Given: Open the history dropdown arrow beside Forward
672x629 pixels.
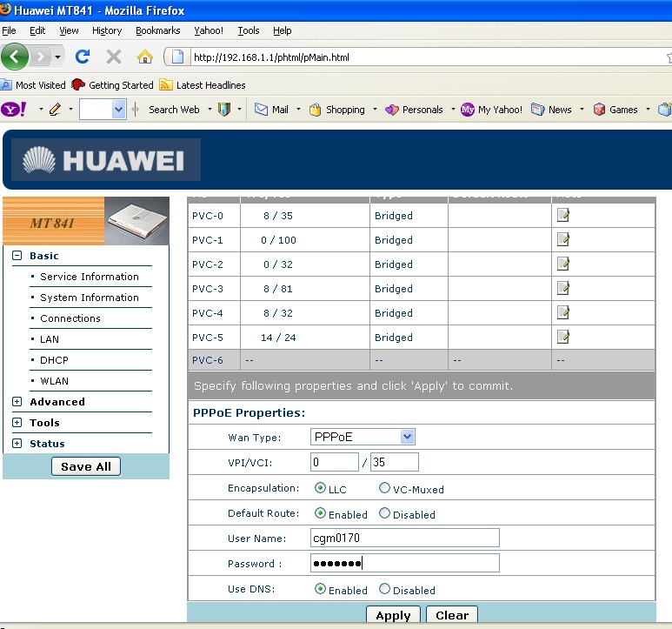Looking at the screenshot, I should point(57,57).
